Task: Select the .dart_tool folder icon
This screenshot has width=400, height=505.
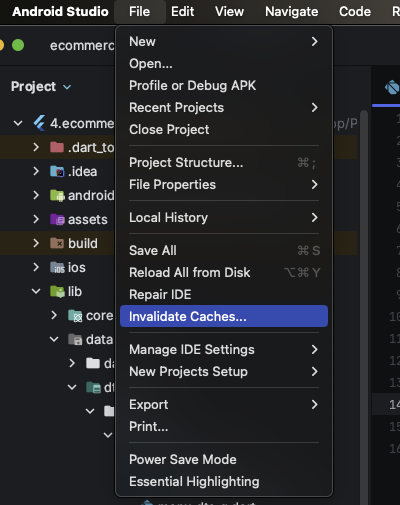Action: pyautogui.click(x=57, y=147)
